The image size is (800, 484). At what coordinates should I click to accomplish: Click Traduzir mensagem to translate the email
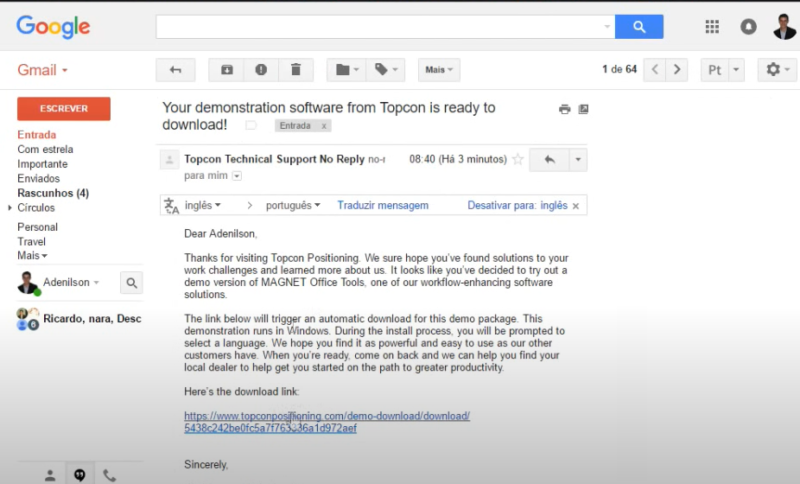(x=382, y=205)
